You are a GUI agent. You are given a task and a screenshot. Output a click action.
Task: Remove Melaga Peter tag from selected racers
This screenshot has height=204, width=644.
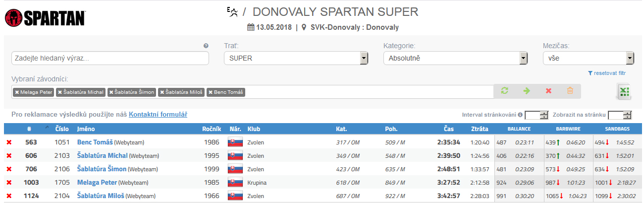coord(17,92)
